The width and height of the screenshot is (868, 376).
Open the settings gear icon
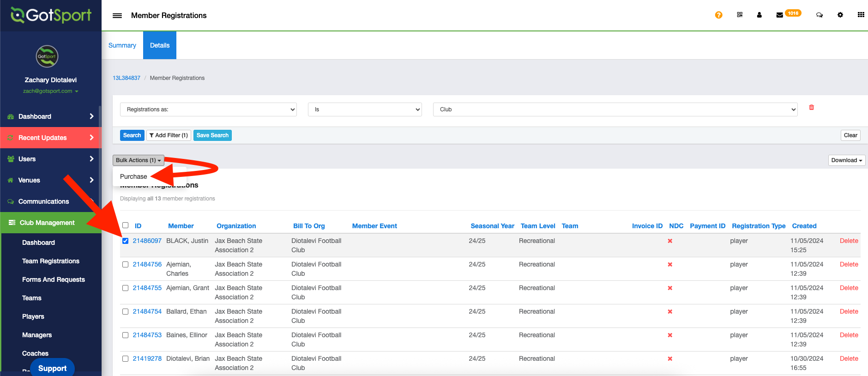[840, 15]
